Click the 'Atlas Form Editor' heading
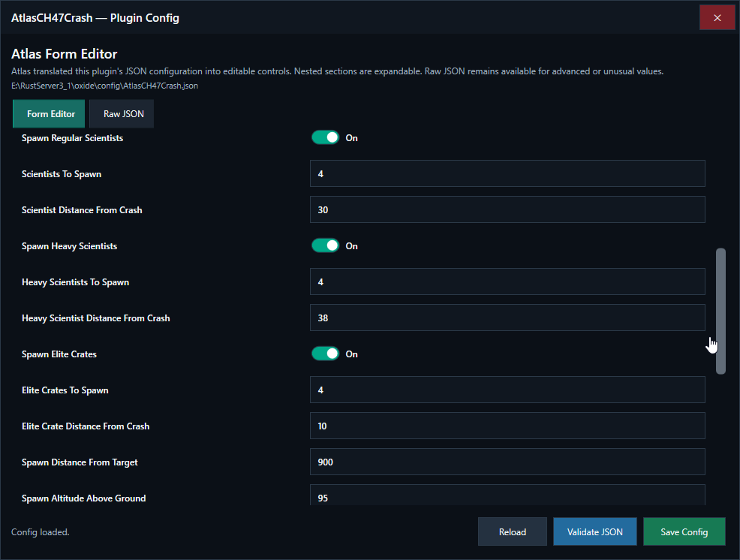740x560 pixels. (x=65, y=54)
